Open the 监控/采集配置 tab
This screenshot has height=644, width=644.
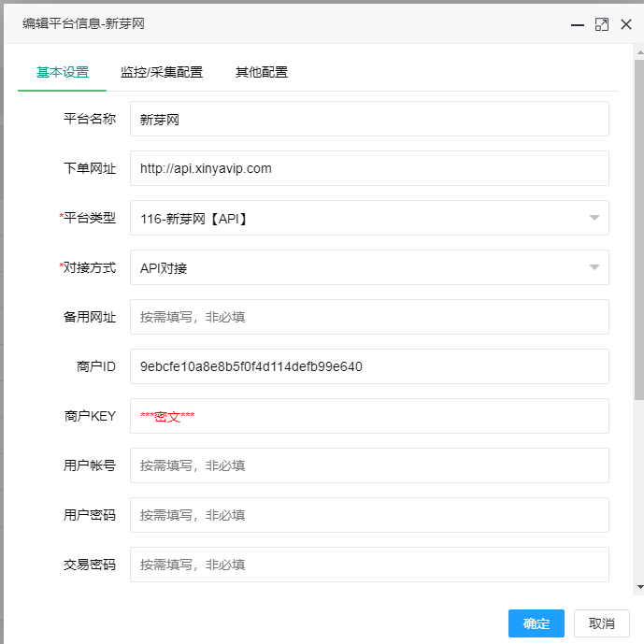tap(162, 72)
